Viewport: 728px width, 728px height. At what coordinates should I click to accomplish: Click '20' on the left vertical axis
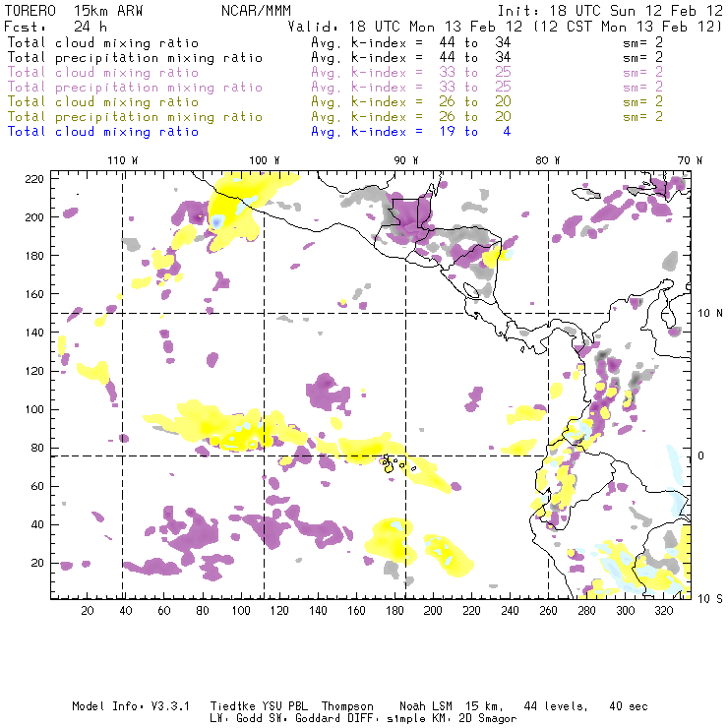click(x=37, y=563)
